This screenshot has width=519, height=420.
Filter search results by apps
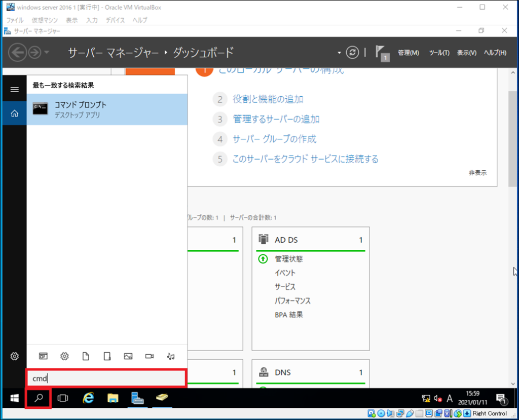44,356
